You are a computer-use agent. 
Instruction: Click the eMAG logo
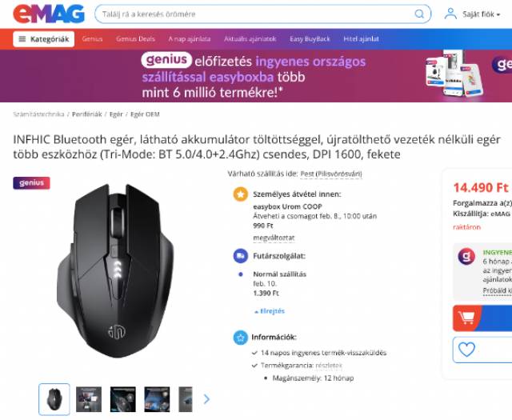coord(49,14)
